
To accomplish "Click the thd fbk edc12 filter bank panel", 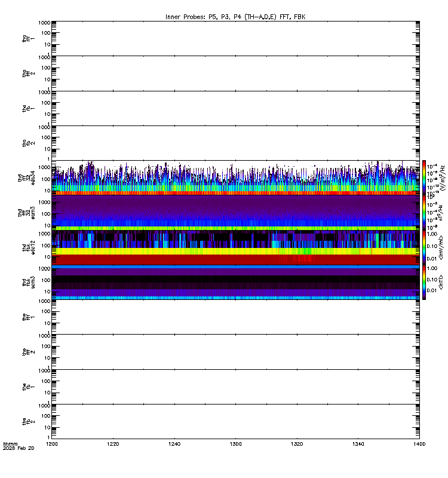I will tap(235, 247).
